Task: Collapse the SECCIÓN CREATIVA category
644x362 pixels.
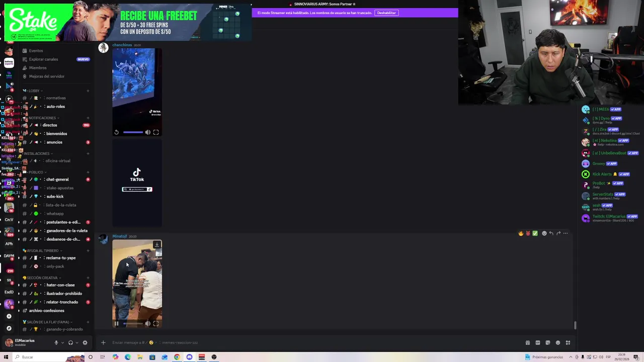Action: (42, 278)
